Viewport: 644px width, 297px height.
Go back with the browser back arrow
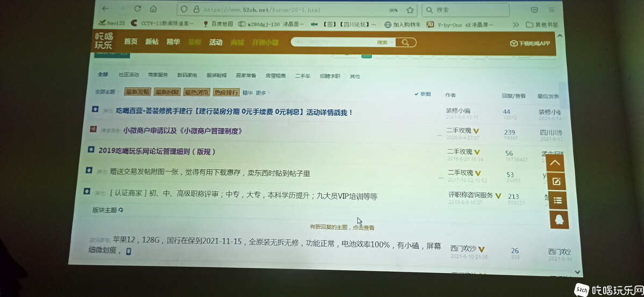pyautogui.click(x=105, y=9)
